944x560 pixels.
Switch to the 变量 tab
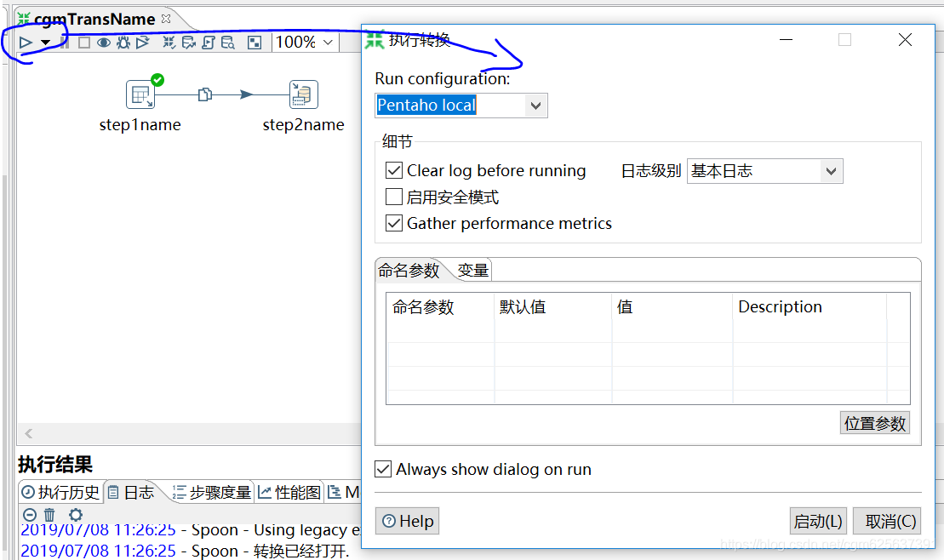click(x=472, y=270)
